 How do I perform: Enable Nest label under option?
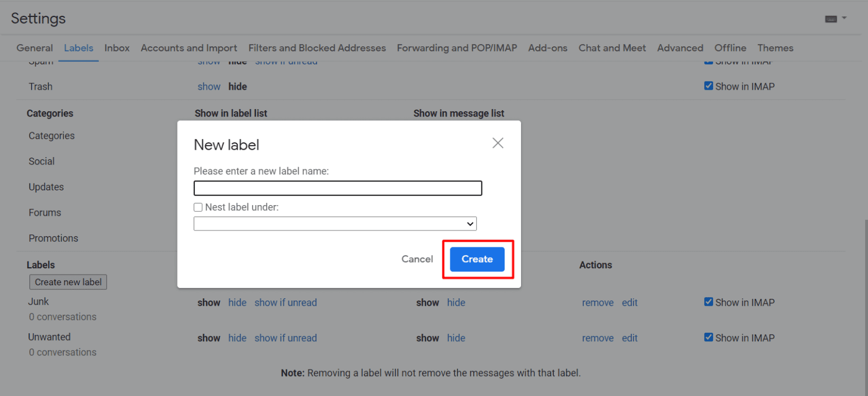pyautogui.click(x=198, y=207)
